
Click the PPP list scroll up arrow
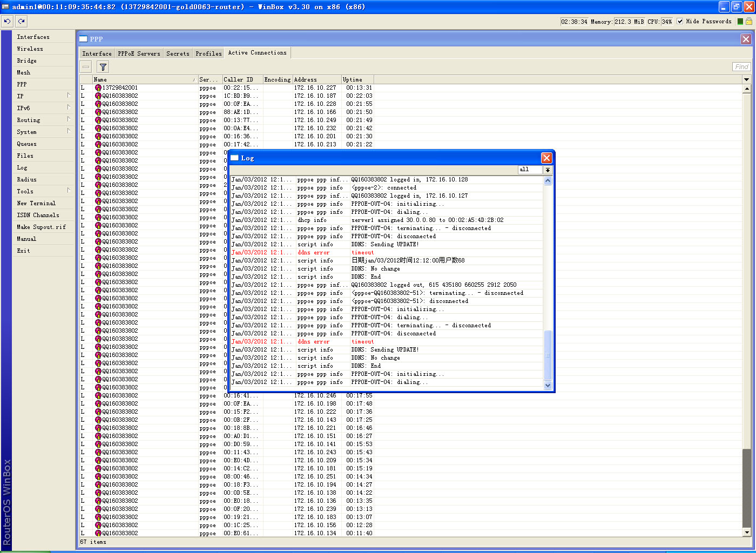click(x=747, y=88)
